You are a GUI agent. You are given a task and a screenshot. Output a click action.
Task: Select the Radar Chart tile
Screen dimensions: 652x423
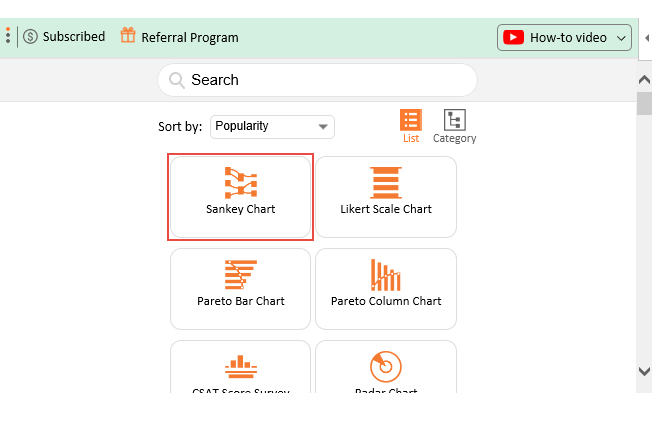pos(385,370)
